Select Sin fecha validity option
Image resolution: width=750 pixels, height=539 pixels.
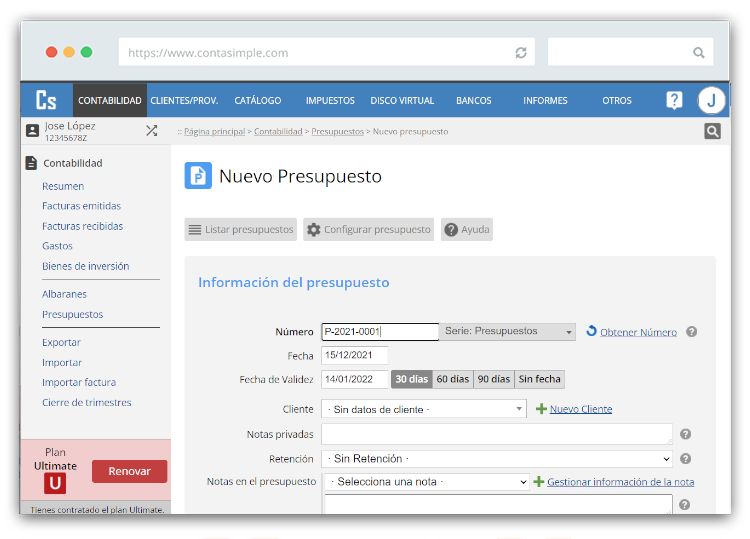(540, 379)
